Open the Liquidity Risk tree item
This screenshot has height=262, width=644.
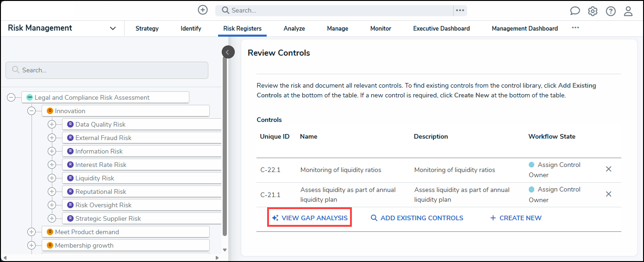142,178
